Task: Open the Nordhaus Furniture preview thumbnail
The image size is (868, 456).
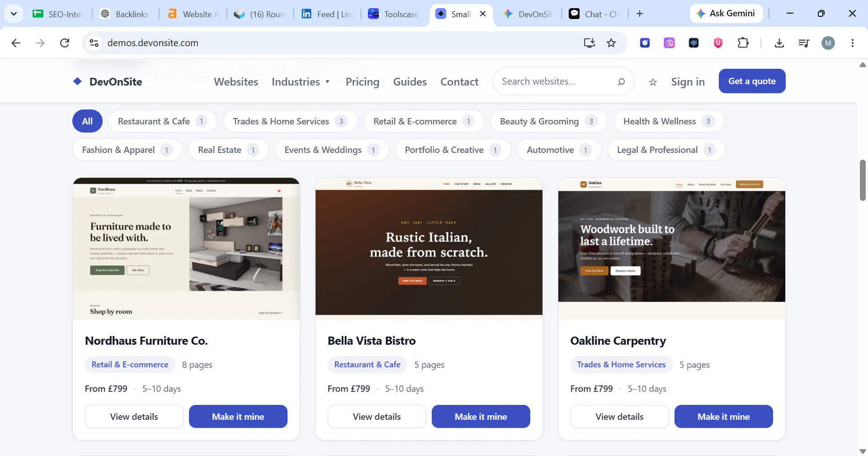Action: [x=186, y=249]
